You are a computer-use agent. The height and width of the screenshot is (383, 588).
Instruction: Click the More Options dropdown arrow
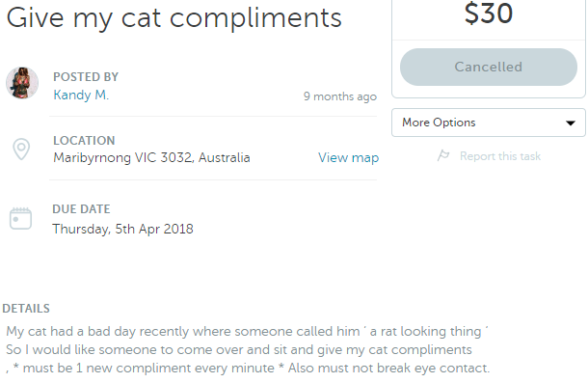pyautogui.click(x=571, y=123)
